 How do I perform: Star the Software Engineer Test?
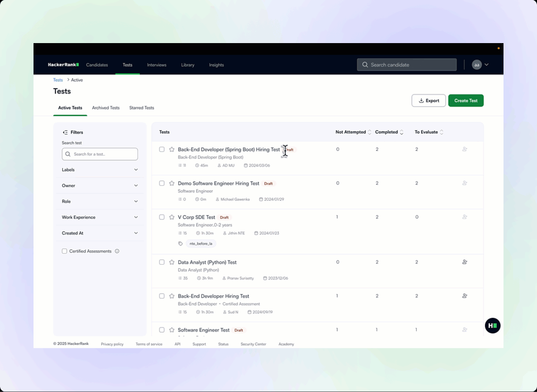pyautogui.click(x=172, y=330)
